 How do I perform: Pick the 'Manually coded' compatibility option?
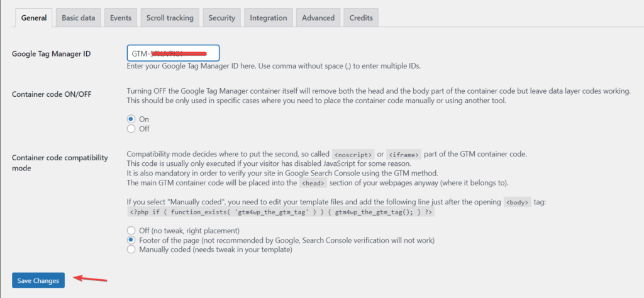[x=131, y=250]
